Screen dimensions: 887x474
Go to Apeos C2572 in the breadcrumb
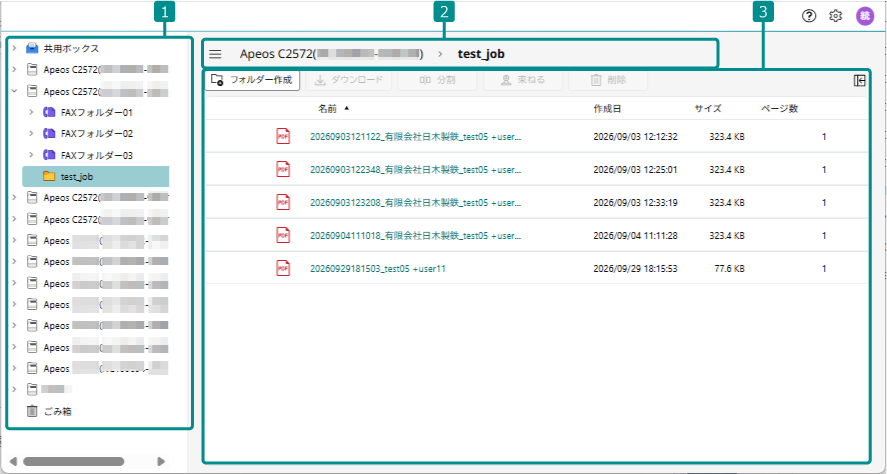(331, 54)
